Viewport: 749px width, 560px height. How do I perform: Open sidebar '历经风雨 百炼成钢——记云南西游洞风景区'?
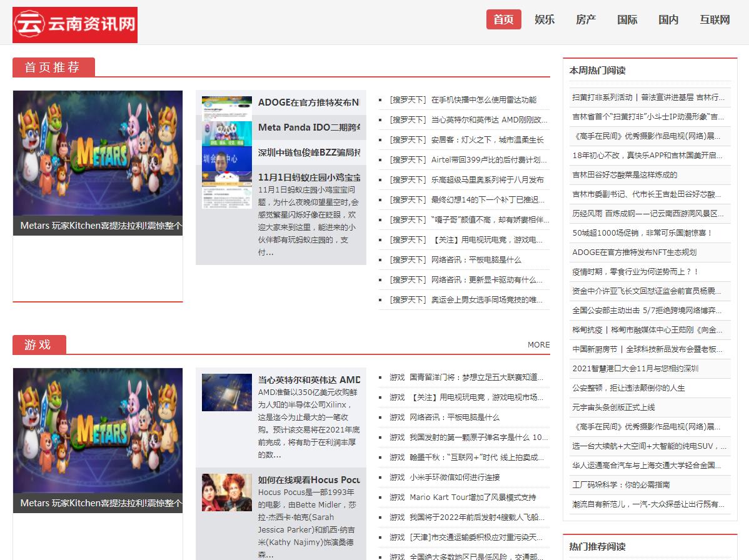(x=648, y=213)
